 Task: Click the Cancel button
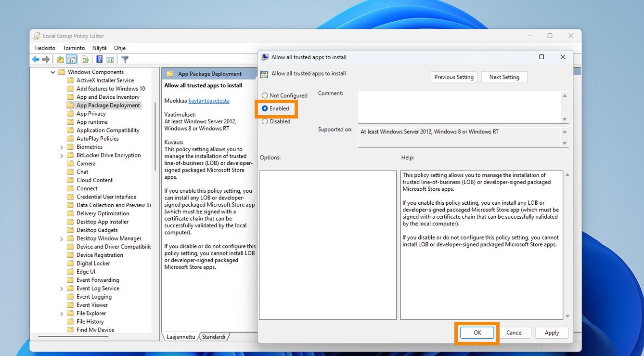tap(514, 332)
